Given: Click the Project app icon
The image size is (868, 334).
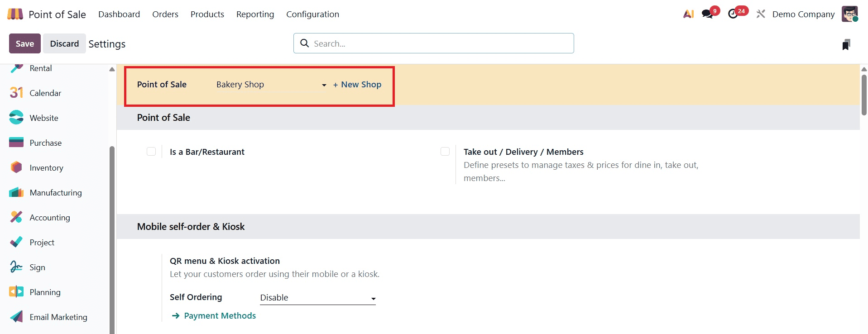Looking at the screenshot, I should point(16,242).
